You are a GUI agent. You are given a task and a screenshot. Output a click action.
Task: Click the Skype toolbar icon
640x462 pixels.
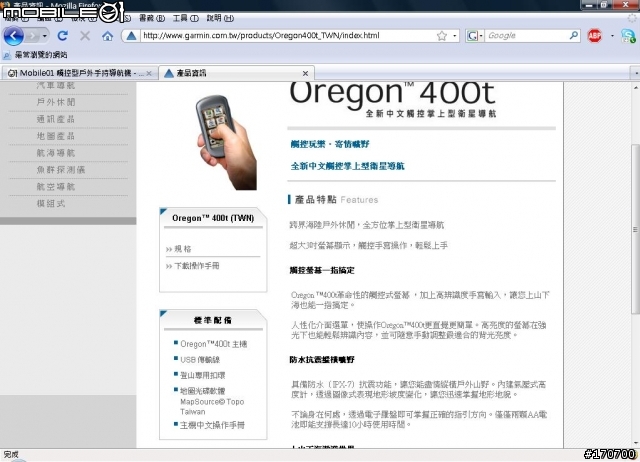click(x=628, y=36)
